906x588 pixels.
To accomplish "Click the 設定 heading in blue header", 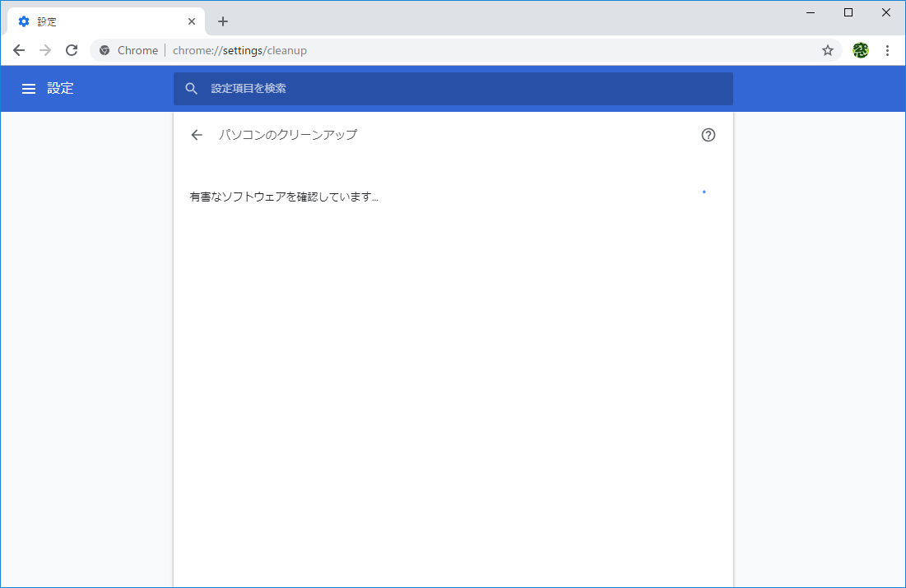I will tap(62, 88).
